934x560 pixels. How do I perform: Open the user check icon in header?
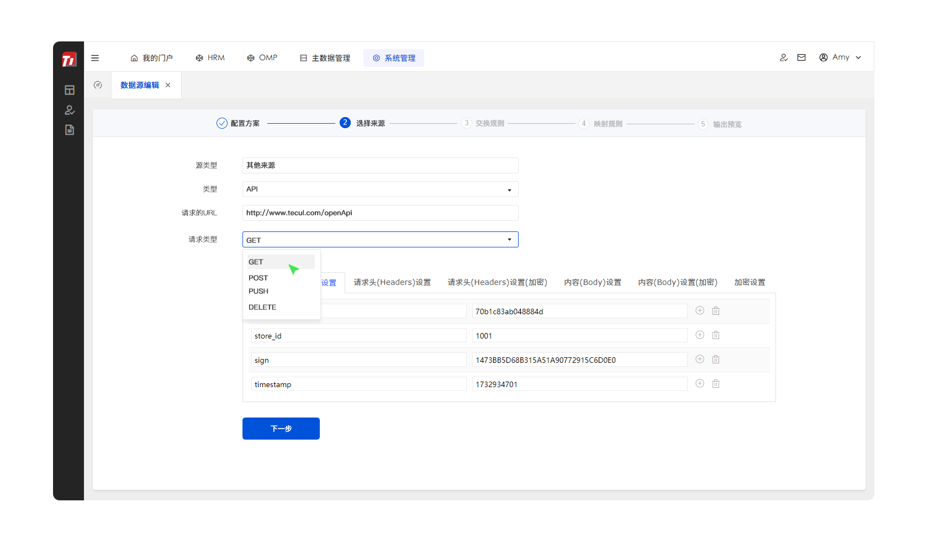(x=784, y=57)
